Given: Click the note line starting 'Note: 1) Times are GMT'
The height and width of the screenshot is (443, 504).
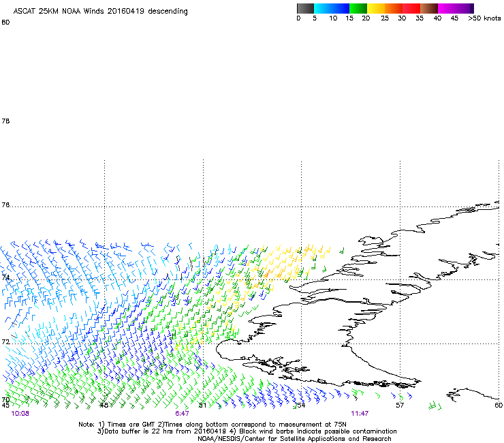Looking at the screenshot, I should (212, 425).
